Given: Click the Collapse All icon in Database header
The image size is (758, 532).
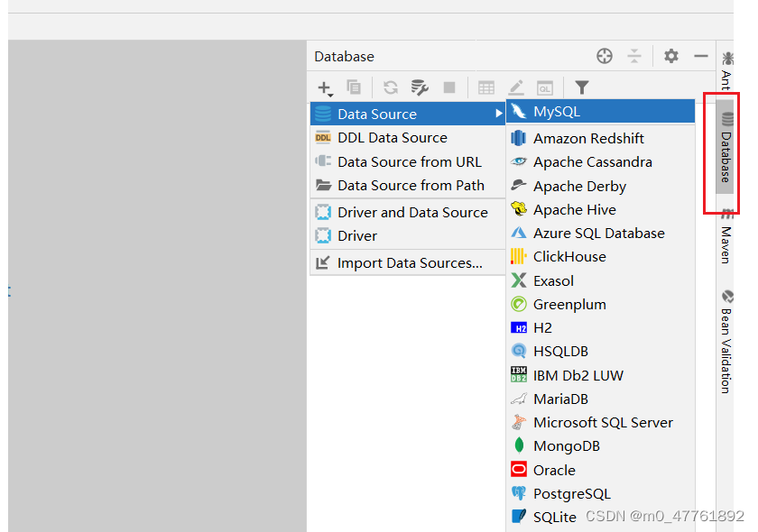Looking at the screenshot, I should 633,56.
